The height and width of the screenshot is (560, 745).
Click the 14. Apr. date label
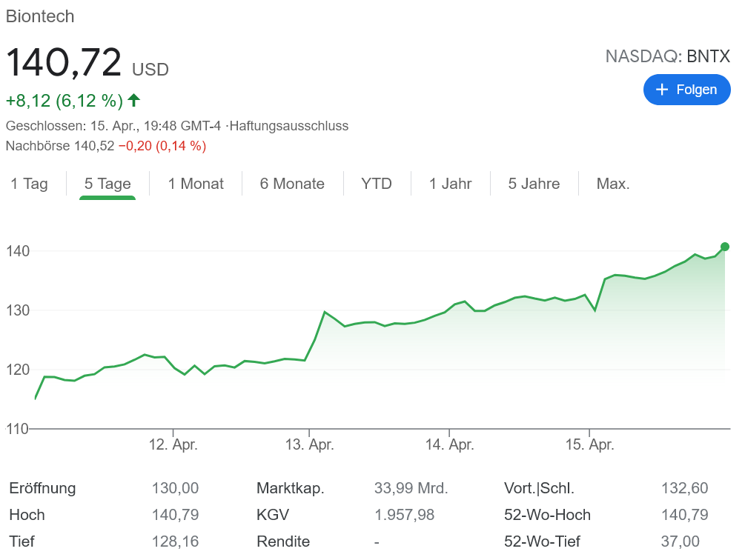(x=449, y=445)
